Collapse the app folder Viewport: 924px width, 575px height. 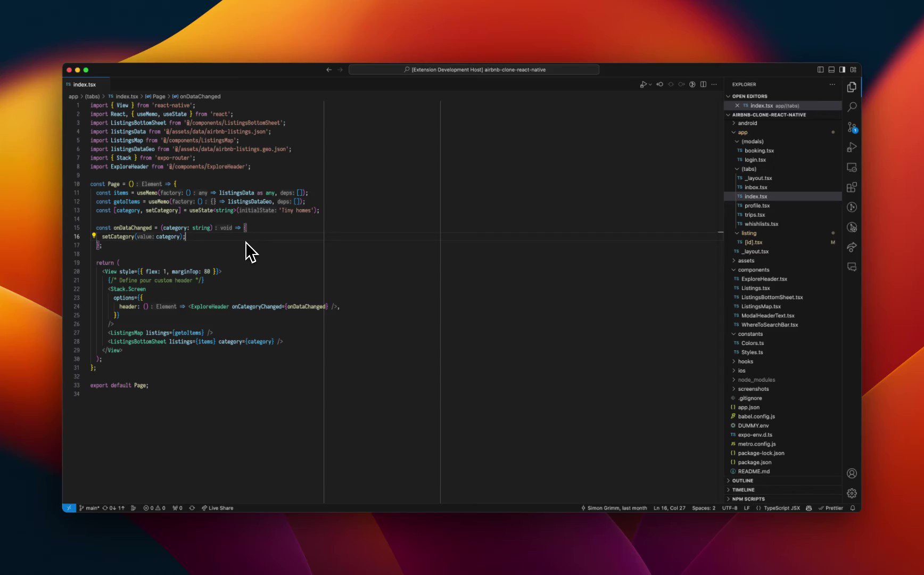click(782, 132)
